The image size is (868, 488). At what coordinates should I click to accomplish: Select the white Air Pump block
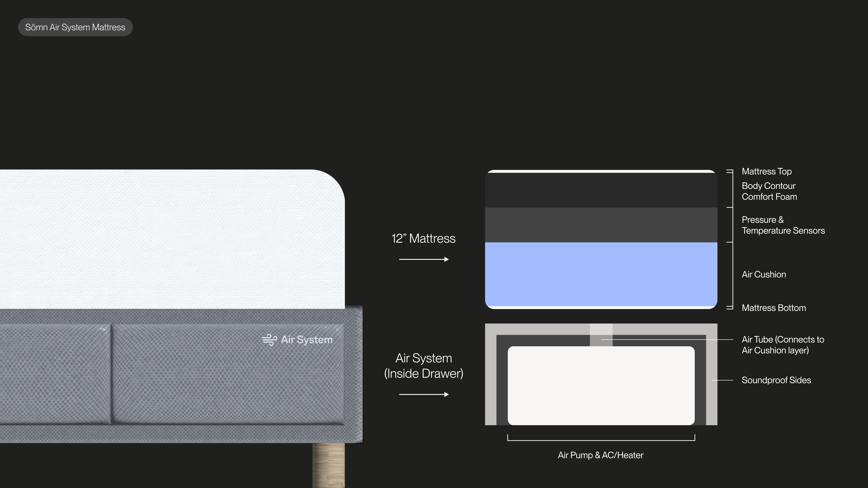coord(601,386)
